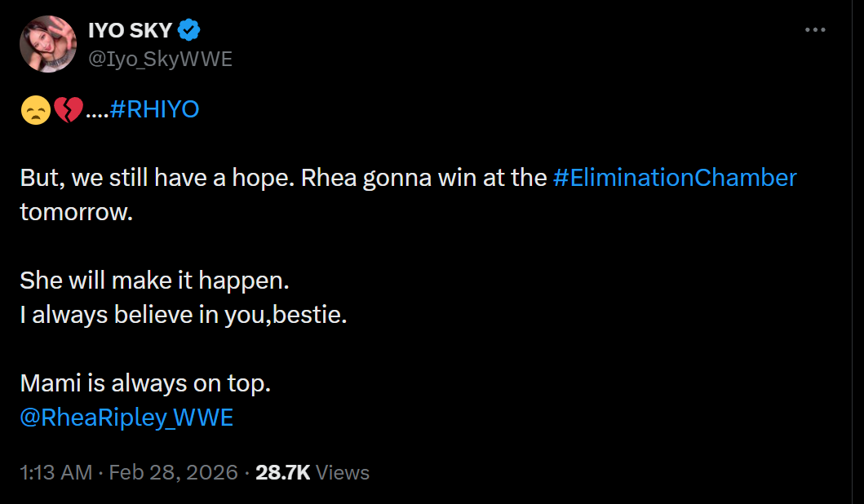Screen dimensions: 864x504
Task: Click the sad face emoji
Action: tap(35, 110)
